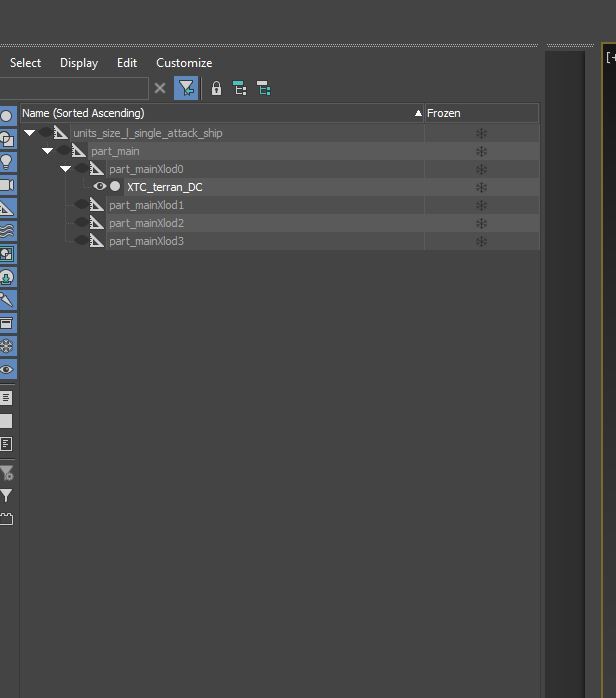Toggle frozen state for XTC_terran_DC row

(x=481, y=187)
